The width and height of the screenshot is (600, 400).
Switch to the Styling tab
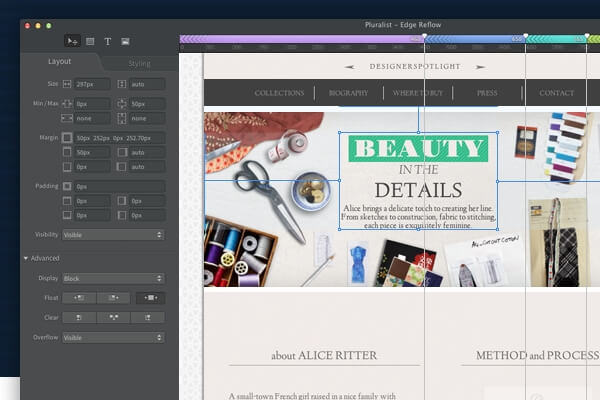coord(138,64)
